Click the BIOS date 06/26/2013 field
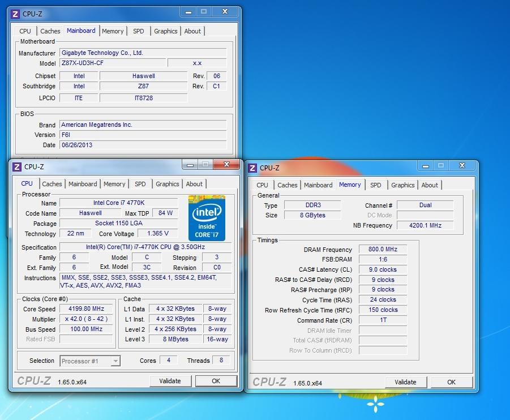510x420 pixels. [143, 145]
